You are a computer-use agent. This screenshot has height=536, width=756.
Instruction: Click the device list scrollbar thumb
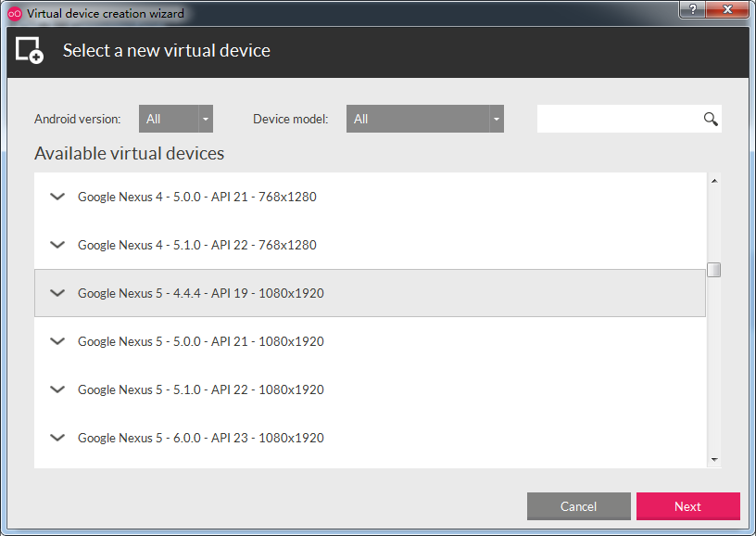[714, 270]
